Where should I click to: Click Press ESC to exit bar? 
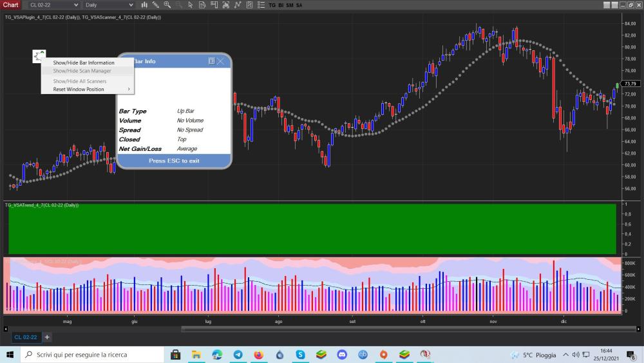174,161
